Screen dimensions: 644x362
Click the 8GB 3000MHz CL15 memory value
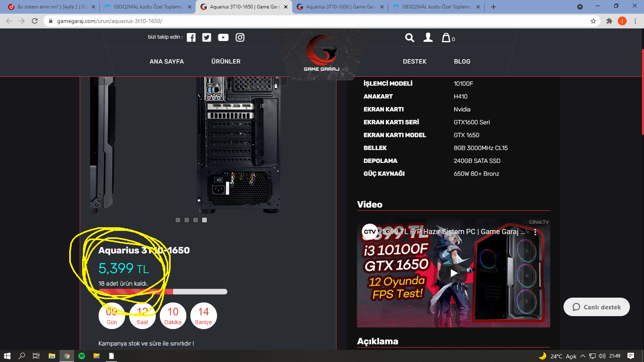click(x=481, y=148)
